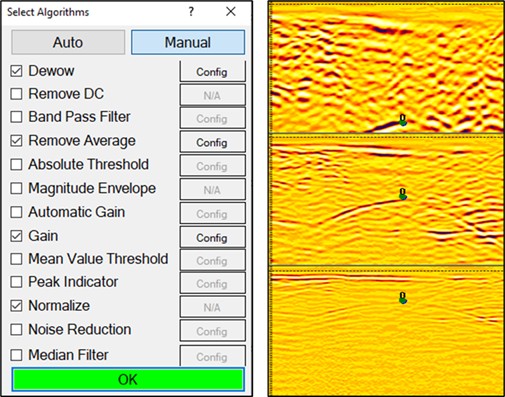This screenshot has width=505, height=397.
Task: Close the Select Algorithms dialog
Action: click(231, 12)
